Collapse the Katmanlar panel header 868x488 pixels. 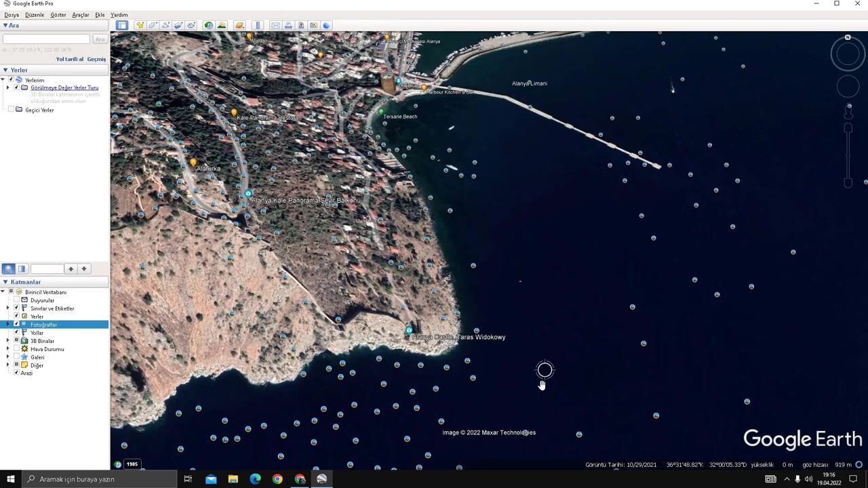(x=5, y=282)
